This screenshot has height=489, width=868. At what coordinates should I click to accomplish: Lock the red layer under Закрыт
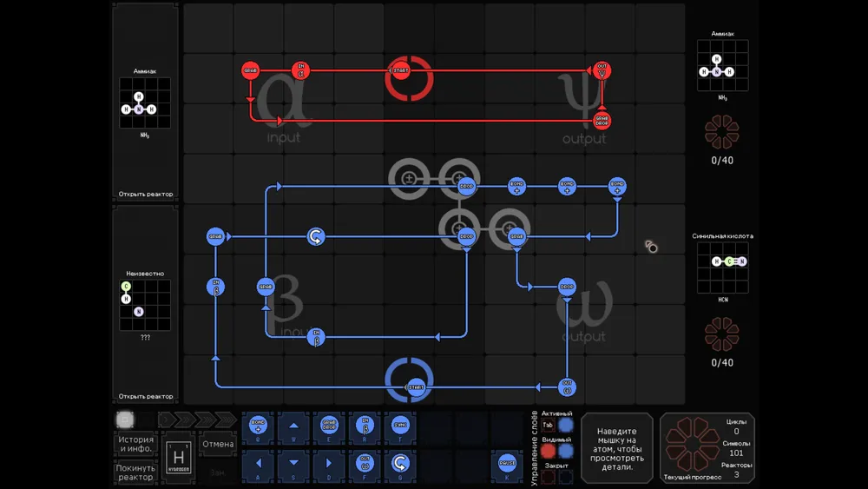pos(548,476)
